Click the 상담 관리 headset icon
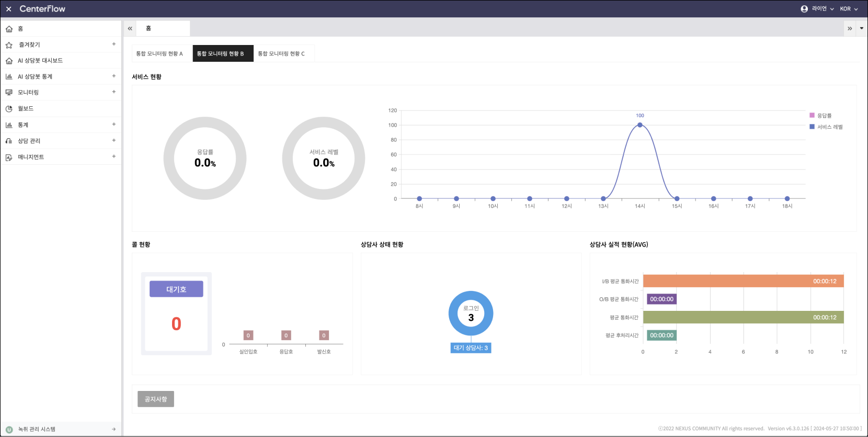 pyautogui.click(x=9, y=141)
